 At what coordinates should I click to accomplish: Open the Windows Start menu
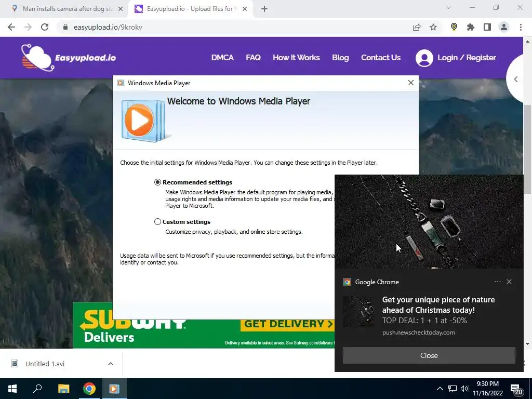[12, 389]
